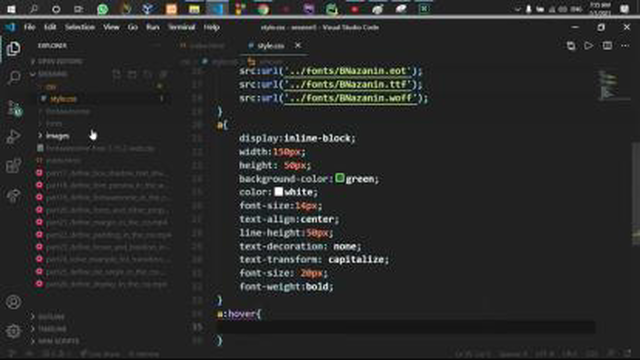Viewport: 640px width, 360px height.
Task: Expand the Outline section
Action: 51,317
